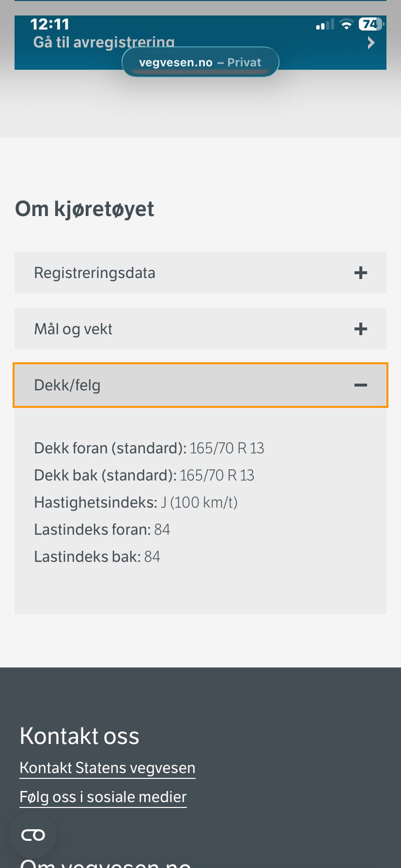Click the Kontakt oss footer heading
Screen dimensions: 401x868
coord(79,736)
